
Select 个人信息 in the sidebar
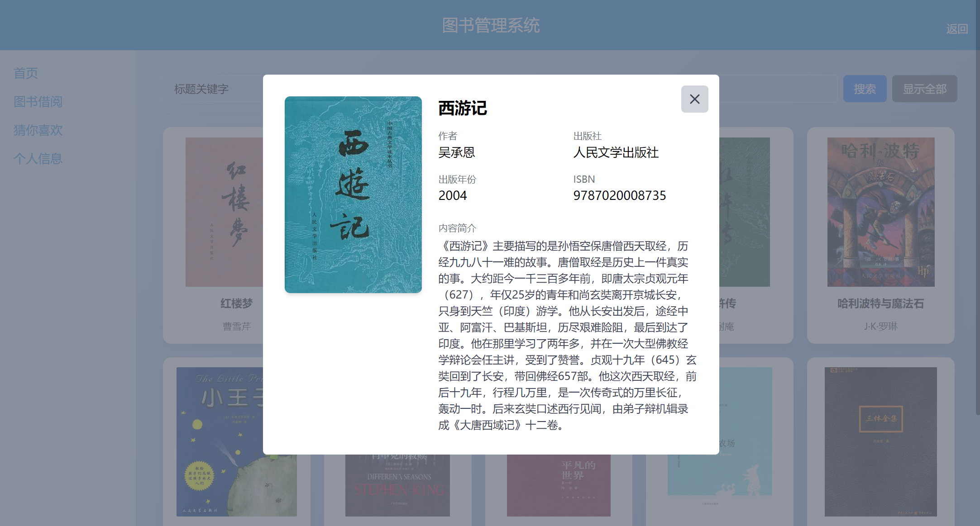coord(38,159)
